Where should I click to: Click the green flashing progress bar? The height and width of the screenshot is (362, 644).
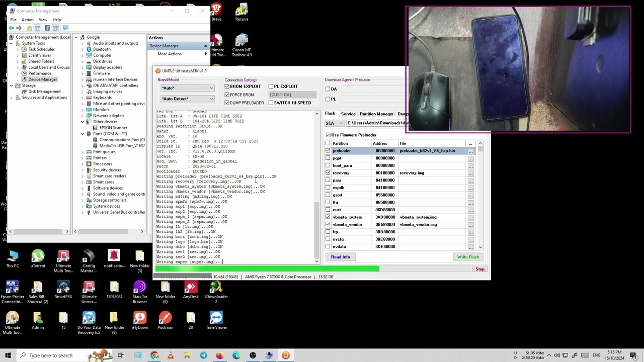[267, 269]
